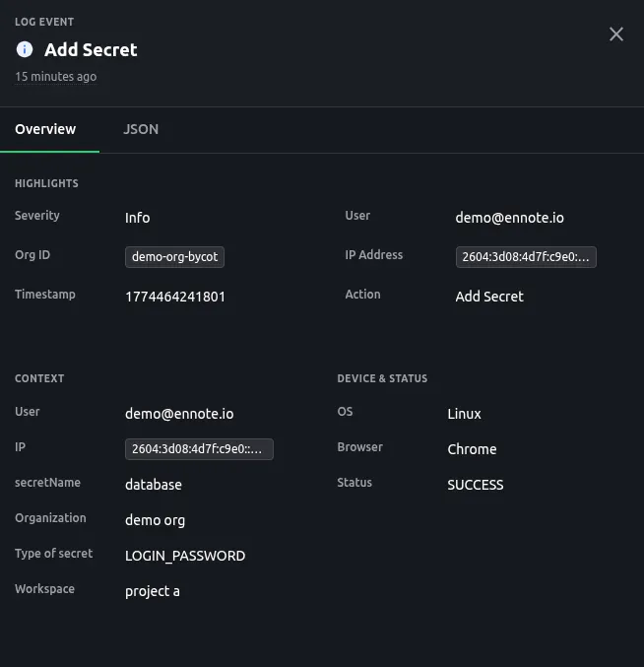Click the IP chip in Context section
The height and width of the screenshot is (667, 644).
point(199,449)
